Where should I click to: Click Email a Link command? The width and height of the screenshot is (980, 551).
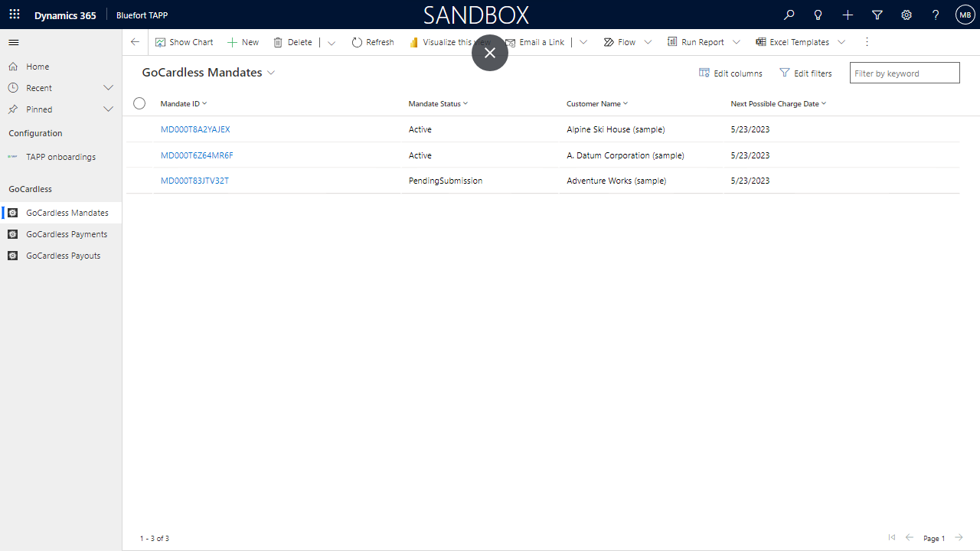535,42
